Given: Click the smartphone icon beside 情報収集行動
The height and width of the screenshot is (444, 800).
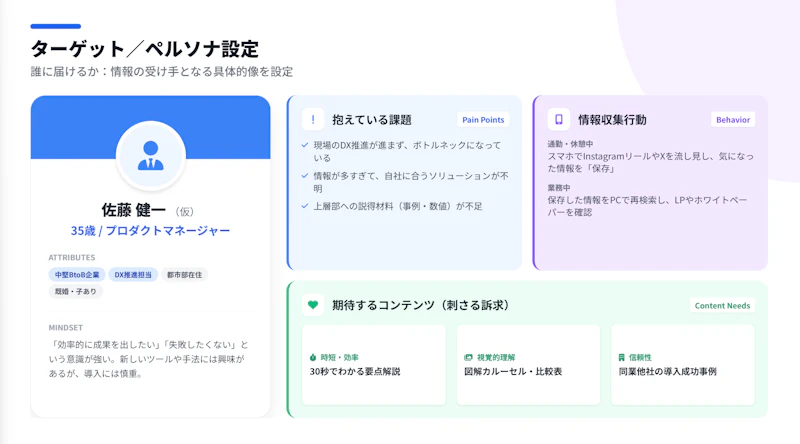Looking at the screenshot, I should click(x=558, y=120).
